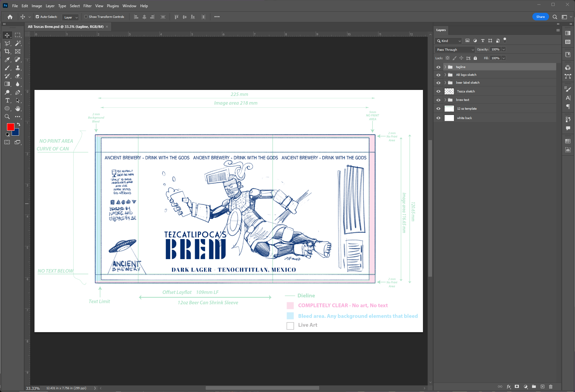The height and width of the screenshot is (392, 575).
Task: Select the History Brush tool
Action: pyautogui.click(x=7, y=76)
